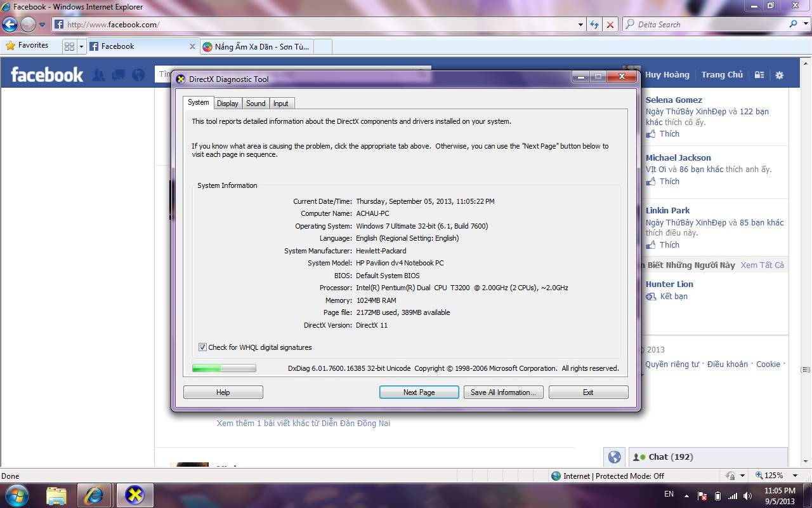The height and width of the screenshot is (508, 812).
Task: Click DirectX Diagnostic Tool taskbar icon
Action: click(x=134, y=495)
